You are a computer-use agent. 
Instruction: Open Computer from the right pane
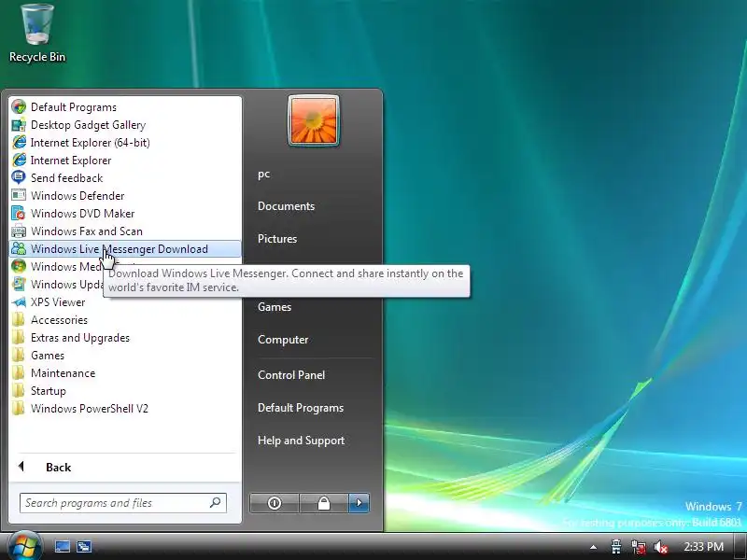coord(283,340)
